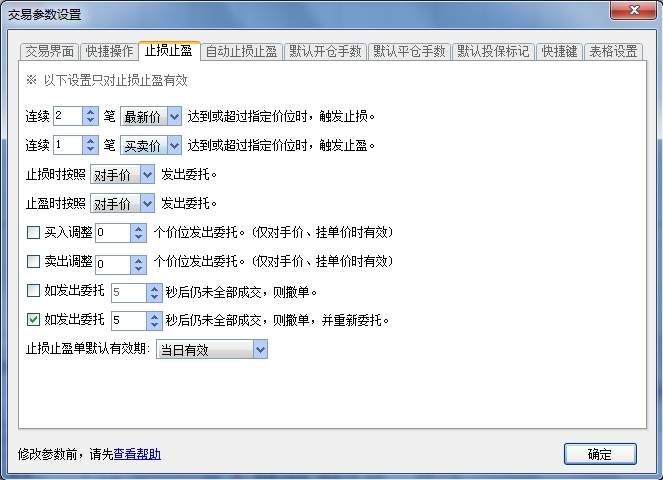Open the 最新价 price type dropdown
Screen dimensions: 663x480
151,116
